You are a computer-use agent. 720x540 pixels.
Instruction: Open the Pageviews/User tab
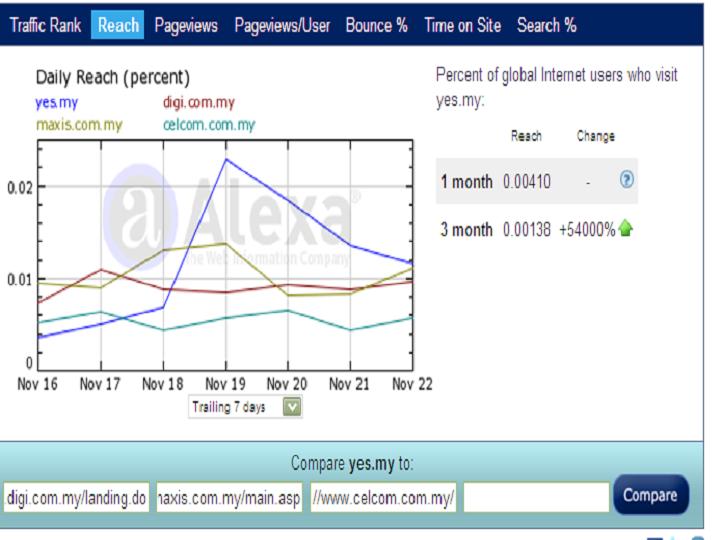282,25
